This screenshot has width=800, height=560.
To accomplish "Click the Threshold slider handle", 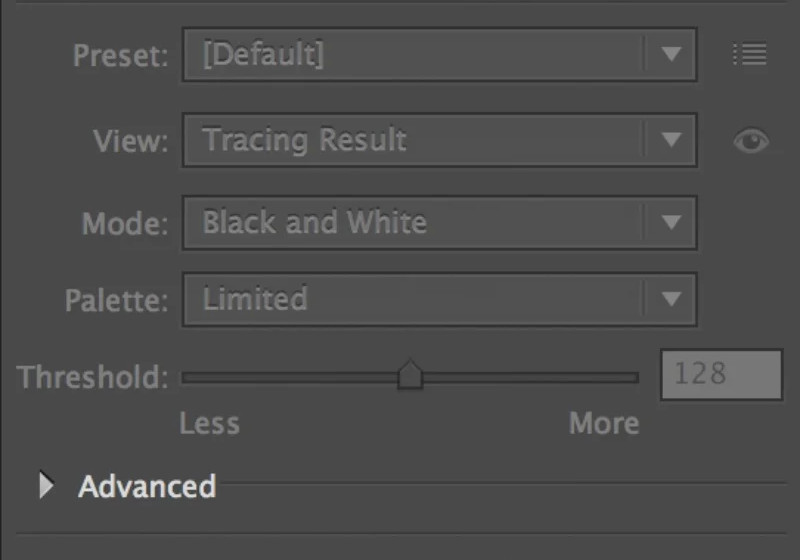I will pos(410,375).
